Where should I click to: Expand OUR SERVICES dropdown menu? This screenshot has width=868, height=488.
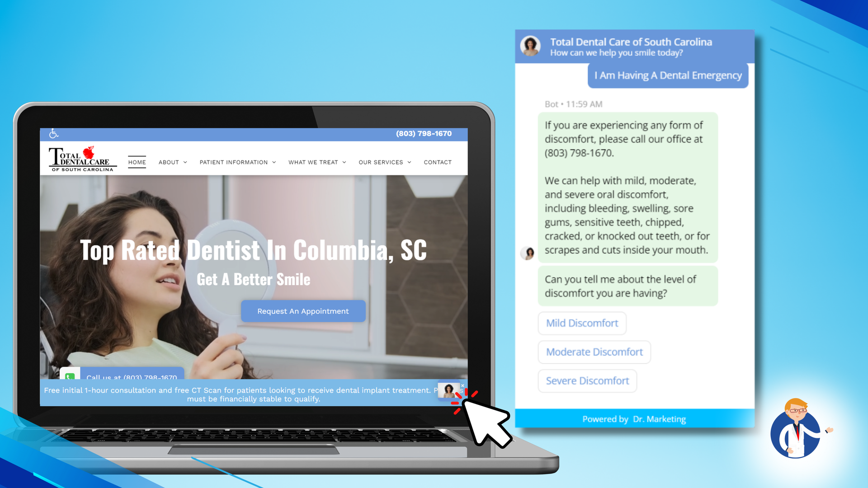coord(385,161)
